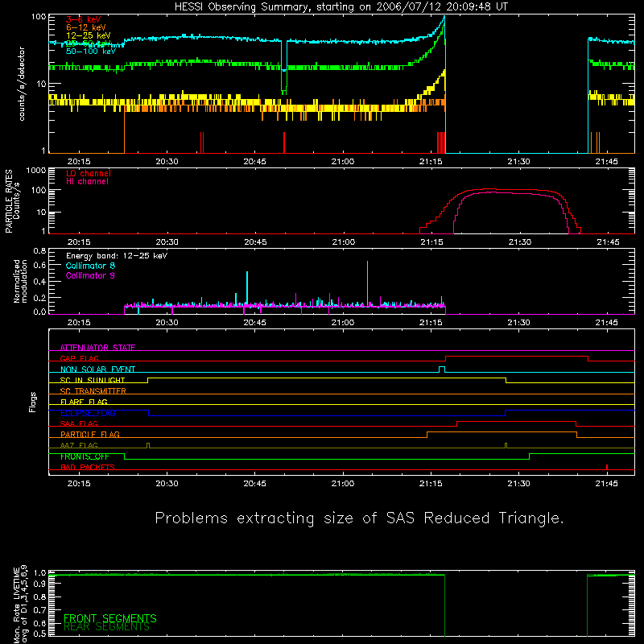Image resolution: width=644 pixels, height=644 pixels.
Task: Select the Collimator 9 legend entry
Action: 90,275
